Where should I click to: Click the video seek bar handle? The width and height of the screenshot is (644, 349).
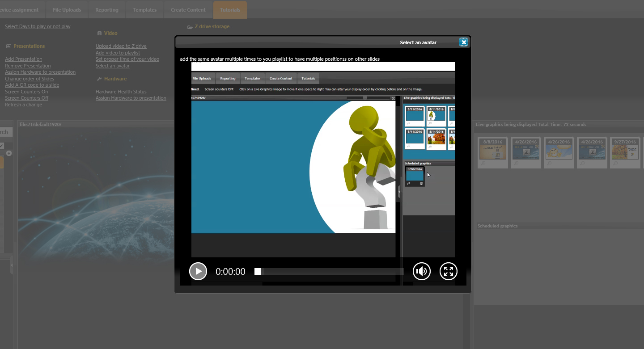(258, 271)
